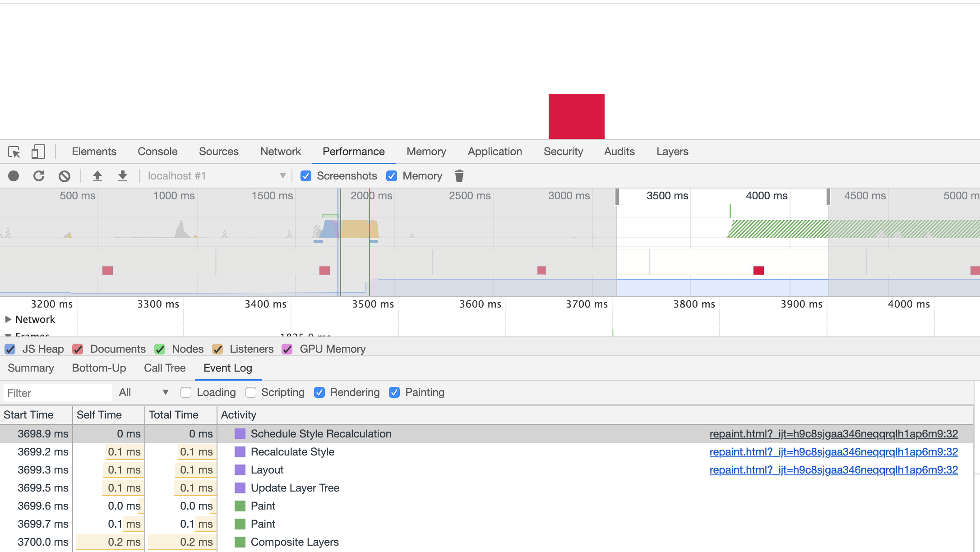Image resolution: width=980 pixels, height=552 pixels.
Task: Disable the Screenshots checkbox
Action: click(306, 176)
